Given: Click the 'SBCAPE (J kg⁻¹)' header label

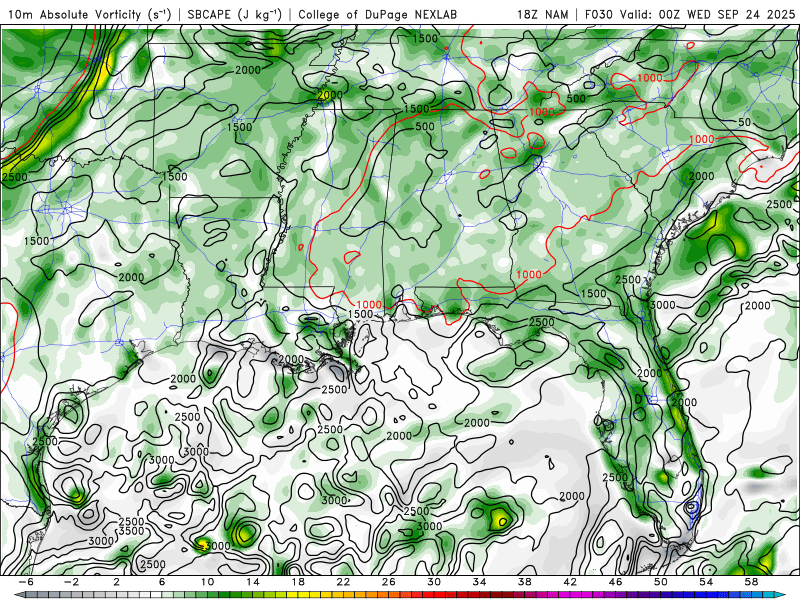Looking at the screenshot, I should pos(235,14).
